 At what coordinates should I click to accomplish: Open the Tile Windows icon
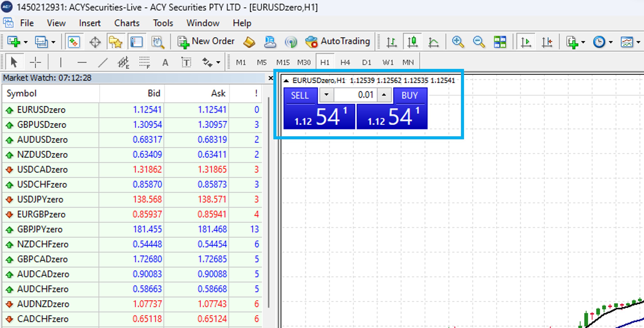[500, 42]
